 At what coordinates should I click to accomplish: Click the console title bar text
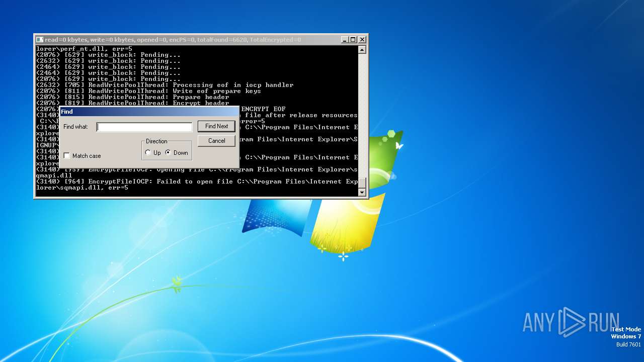[173, 40]
